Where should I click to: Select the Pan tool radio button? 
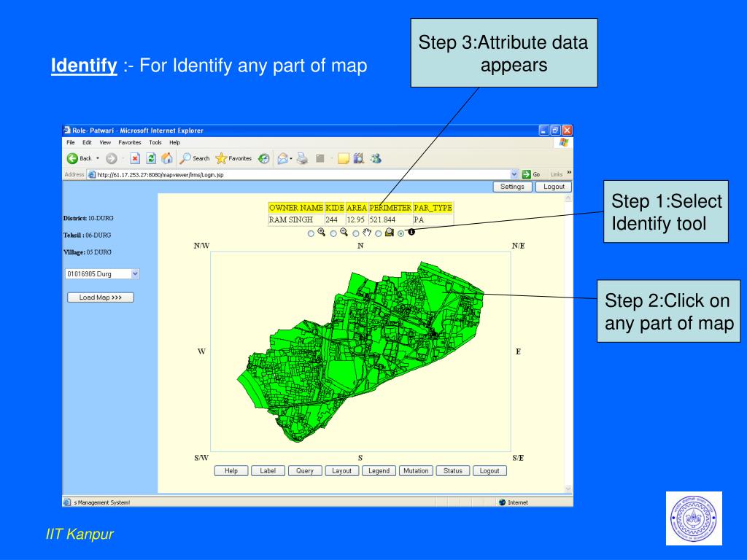(355, 233)
